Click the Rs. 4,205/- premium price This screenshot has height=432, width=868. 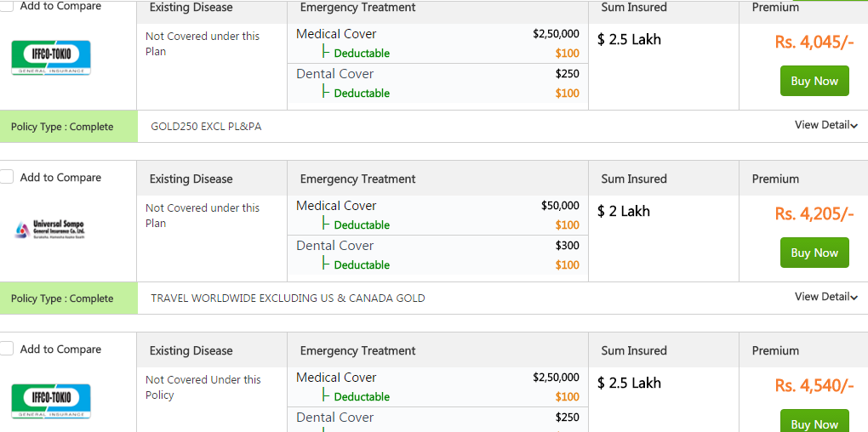[814, 214]
